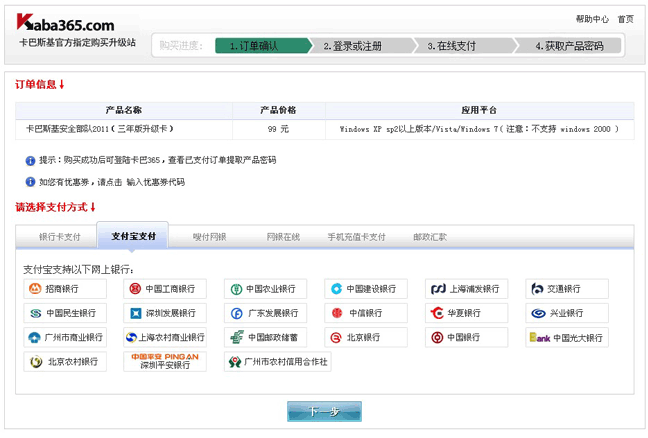Viewport: 648px width, 438px height.
Task: Select the 北京银行 bank icon
Action: point(366,338)
